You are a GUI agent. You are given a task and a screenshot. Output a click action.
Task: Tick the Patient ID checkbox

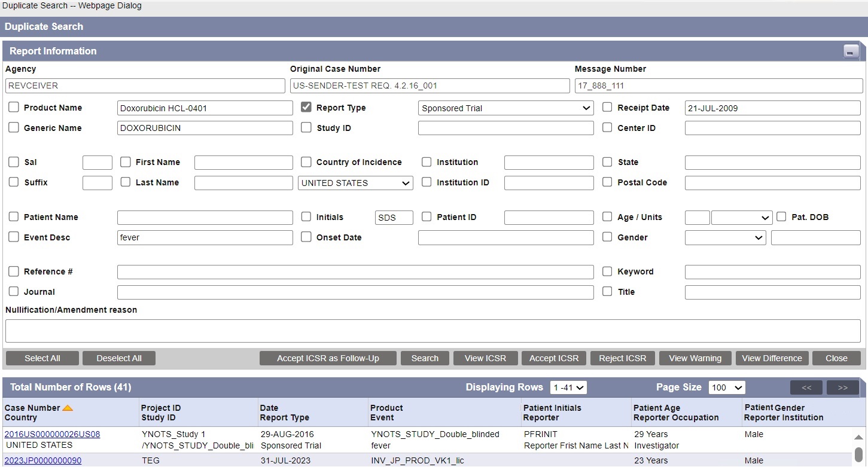click(427, 217)
